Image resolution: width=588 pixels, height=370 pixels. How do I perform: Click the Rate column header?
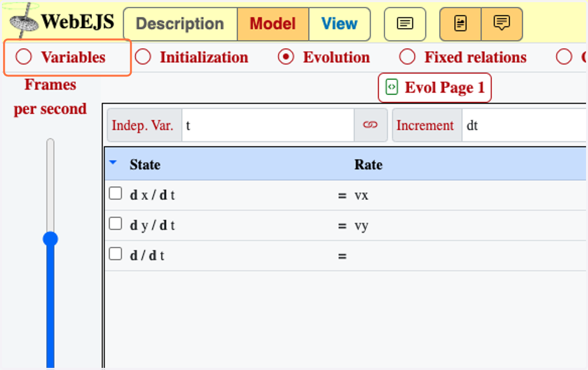[368, 165]
